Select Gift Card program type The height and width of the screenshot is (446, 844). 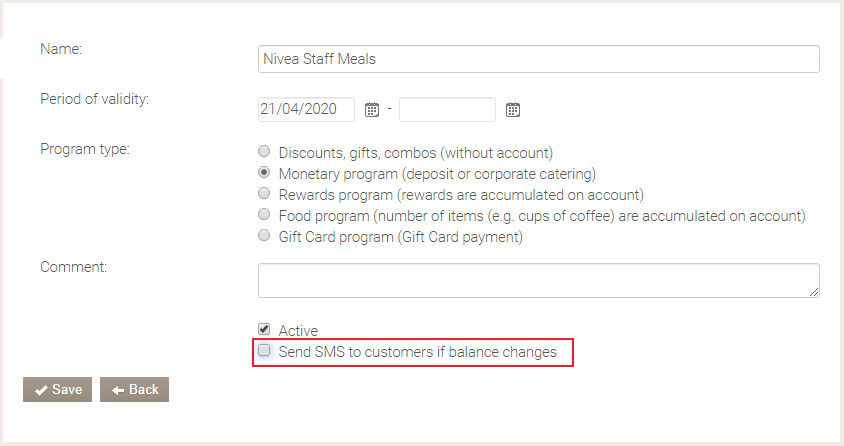click(x=264, y=236)
